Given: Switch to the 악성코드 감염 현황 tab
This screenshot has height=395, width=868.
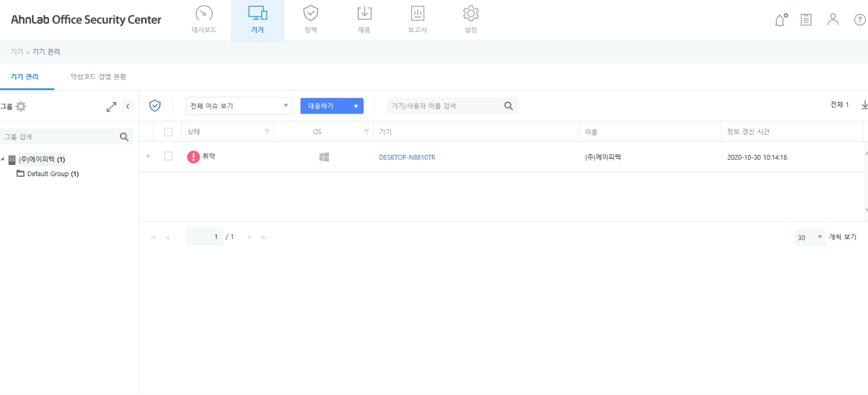Looking at the screenshot, I should [x=97, y=76].
